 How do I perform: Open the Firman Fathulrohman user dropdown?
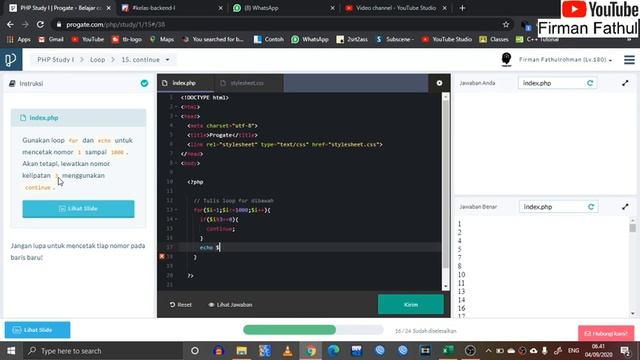pyautogui.click(x=565, y=60)
